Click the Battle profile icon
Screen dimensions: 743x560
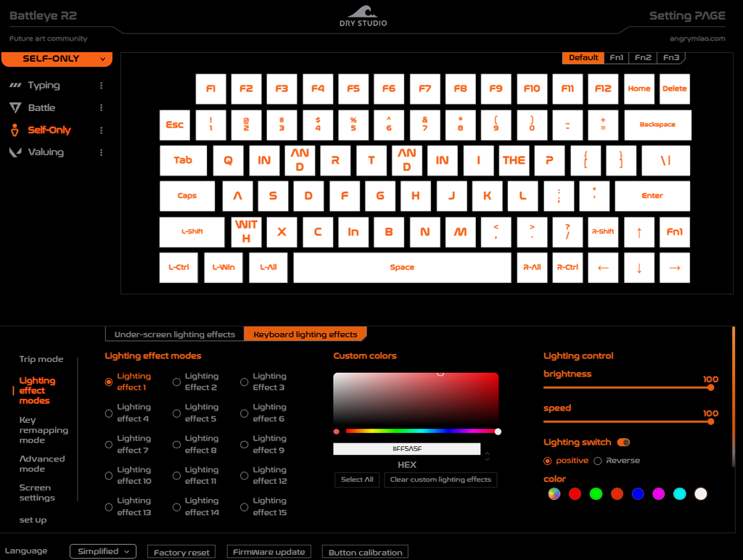(x=15, y=107)
